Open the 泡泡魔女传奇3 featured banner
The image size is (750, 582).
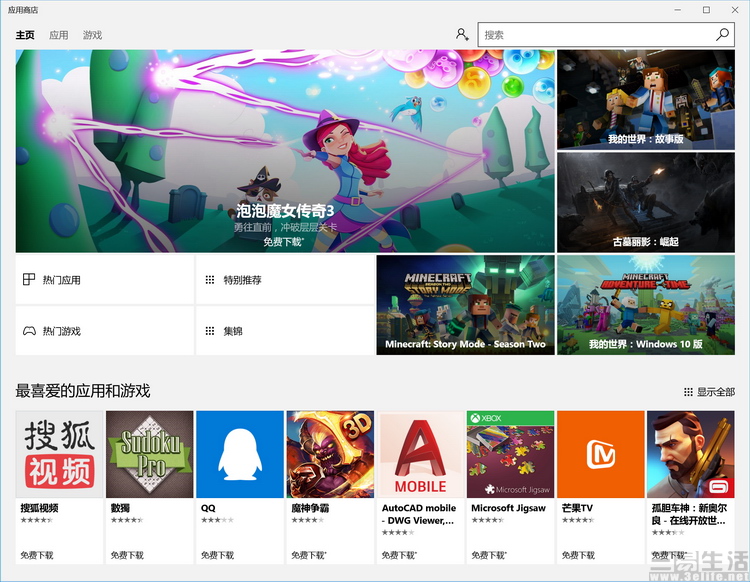click(285, 151)
